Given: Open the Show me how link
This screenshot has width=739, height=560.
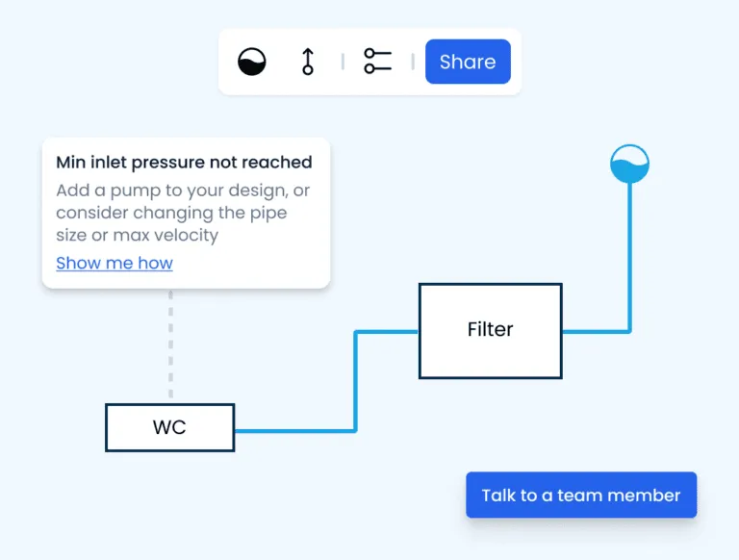Looking at the screenshot, I should pyautogui.click(x=115, y=263).
